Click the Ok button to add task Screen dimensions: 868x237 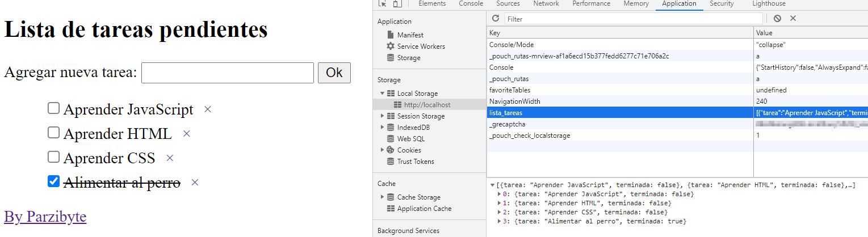334,73
